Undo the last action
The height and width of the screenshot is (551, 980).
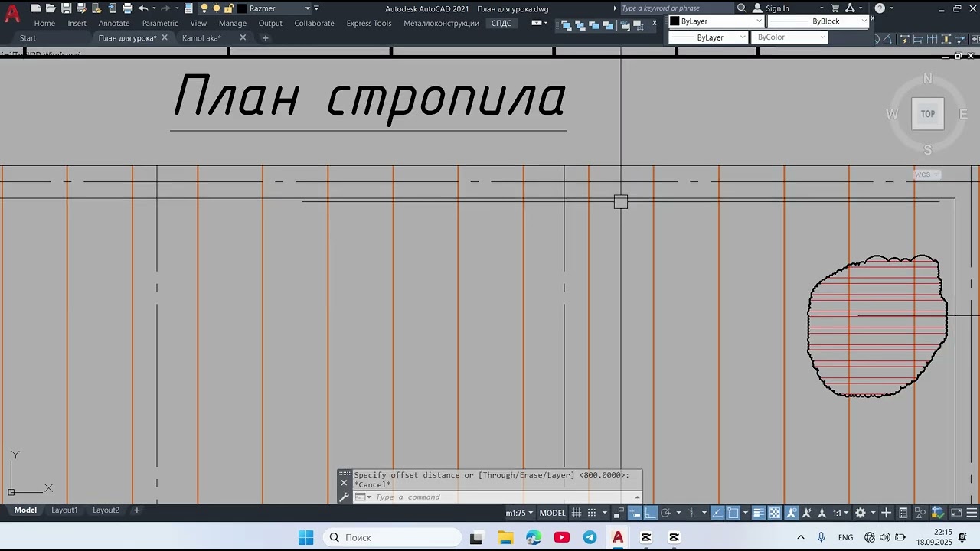(x=142, y=8)
